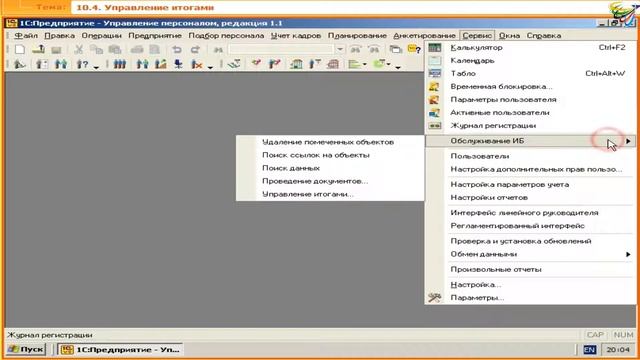Click the toolbar search input field
The image size is (640, 360).
(281, 49)
